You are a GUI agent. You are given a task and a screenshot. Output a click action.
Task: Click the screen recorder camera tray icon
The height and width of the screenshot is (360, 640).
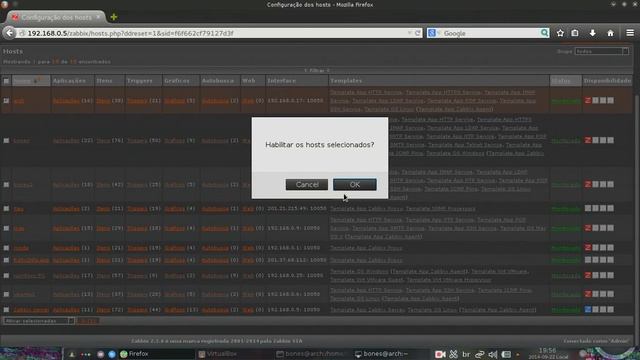click(440, 354)
